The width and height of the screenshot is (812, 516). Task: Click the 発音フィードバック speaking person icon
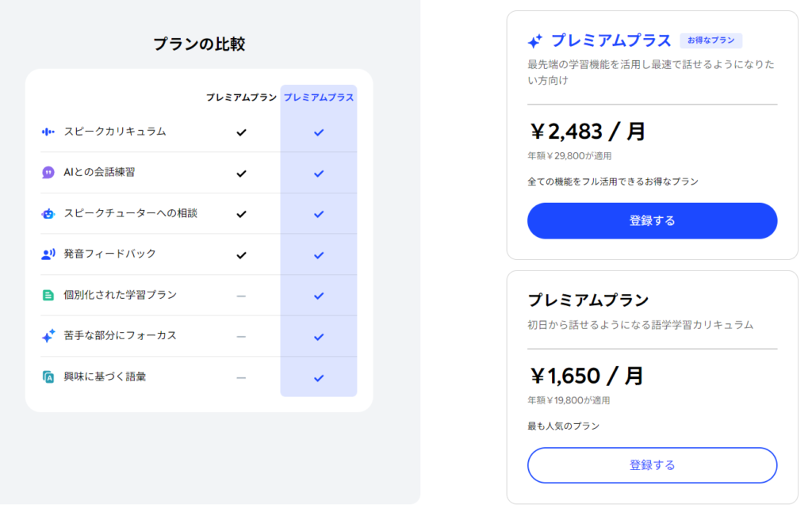tap(48, 254)
